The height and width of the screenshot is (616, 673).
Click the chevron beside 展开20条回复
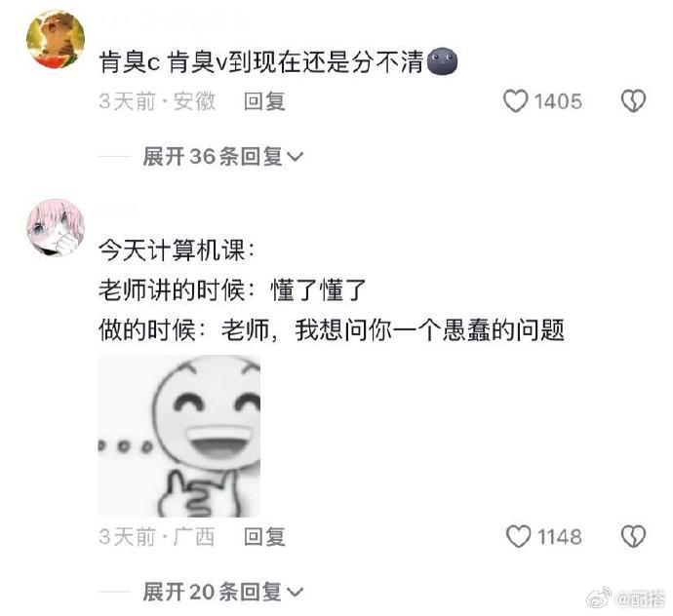pos(295,593)
